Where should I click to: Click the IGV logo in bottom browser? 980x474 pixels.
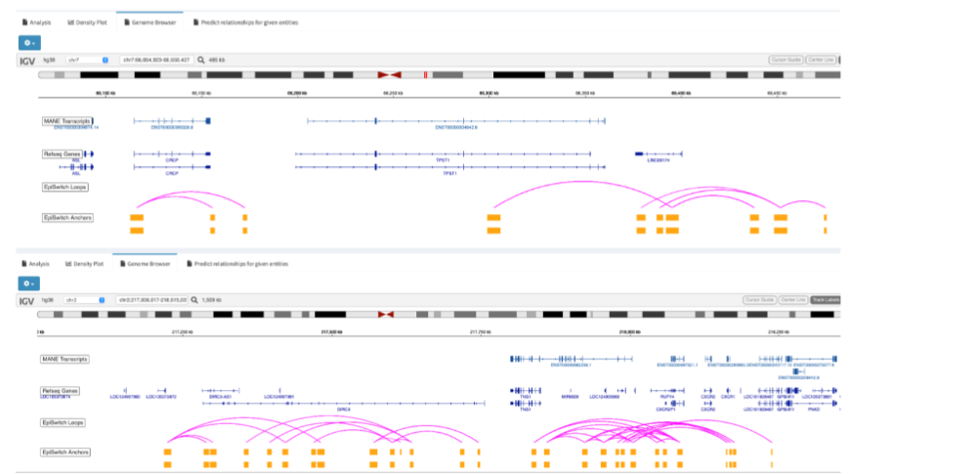(27, 301)
